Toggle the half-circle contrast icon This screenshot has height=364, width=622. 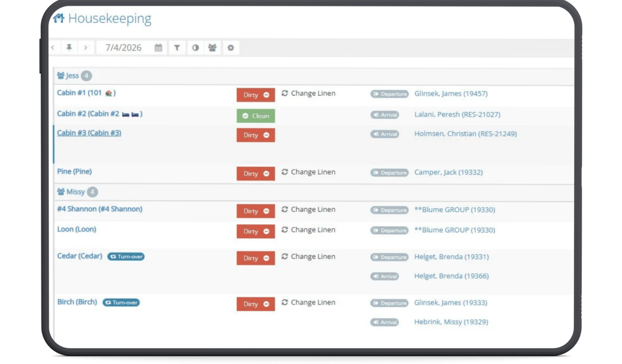pos(196,48)
